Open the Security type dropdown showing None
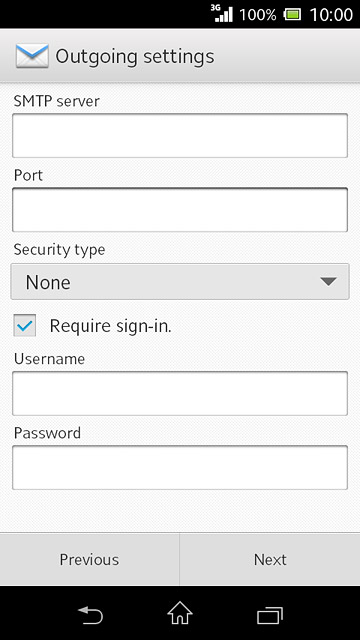 tap(180, 282)
